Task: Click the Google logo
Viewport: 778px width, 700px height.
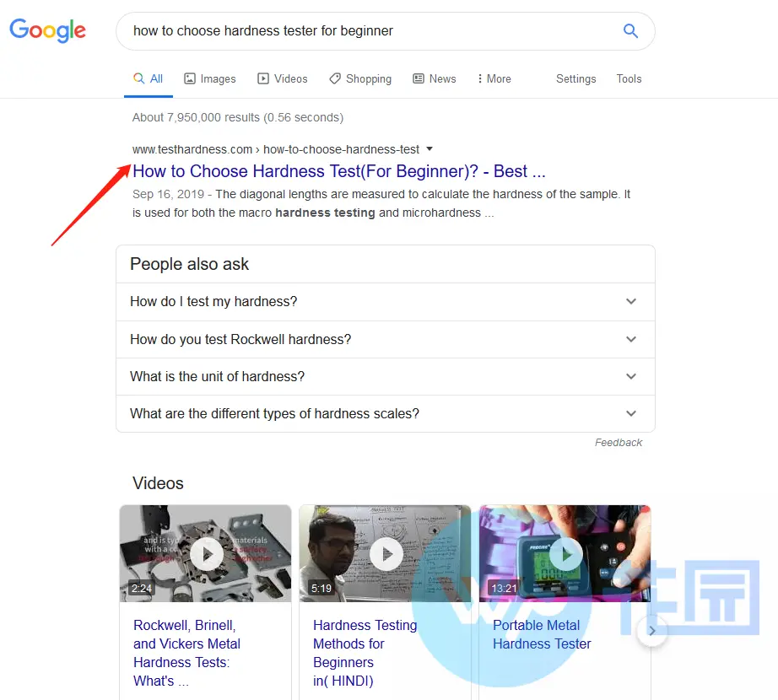Action: pos(47,30)
